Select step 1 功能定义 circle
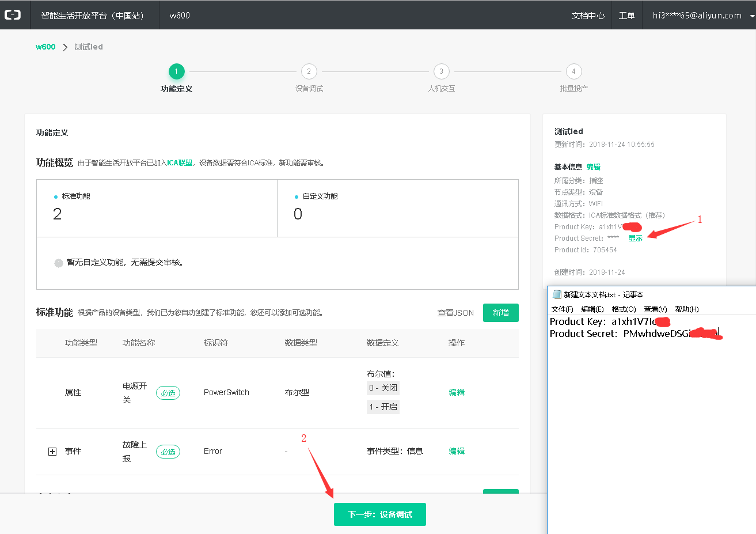756x534 pixels. pos(176,71)
